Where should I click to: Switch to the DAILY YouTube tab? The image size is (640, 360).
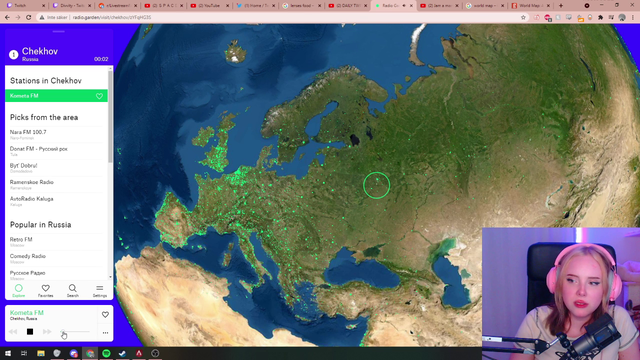[348, 6]
